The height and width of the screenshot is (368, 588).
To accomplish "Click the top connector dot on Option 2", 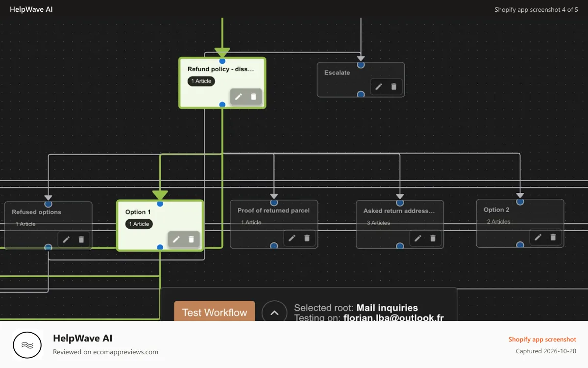I will tap(520, 202).
